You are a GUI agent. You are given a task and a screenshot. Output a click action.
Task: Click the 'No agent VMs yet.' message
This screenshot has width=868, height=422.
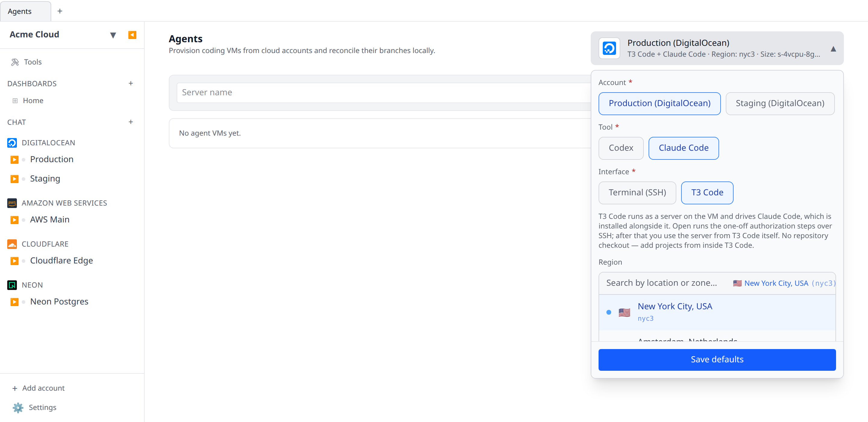(209, 133)
